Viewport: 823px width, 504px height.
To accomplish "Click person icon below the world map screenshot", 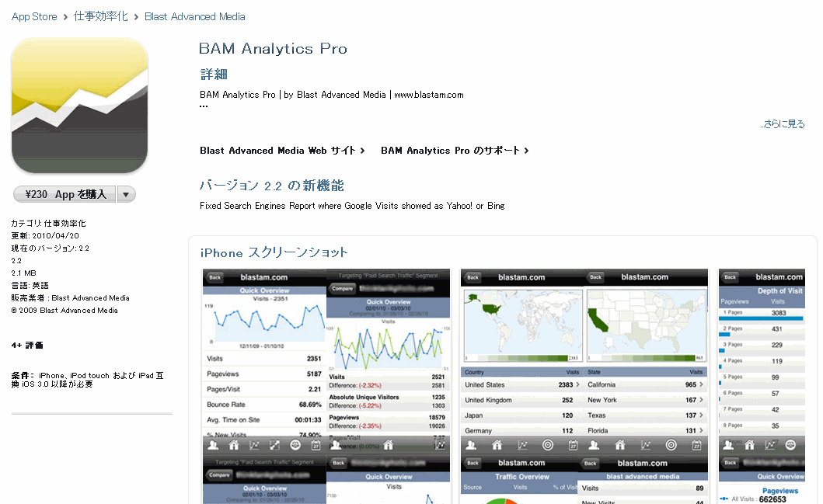I will (x=471, y=445).
